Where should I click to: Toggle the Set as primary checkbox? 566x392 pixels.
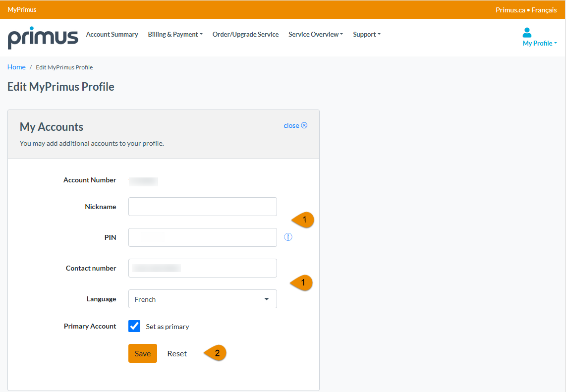(x=134, y=326)
